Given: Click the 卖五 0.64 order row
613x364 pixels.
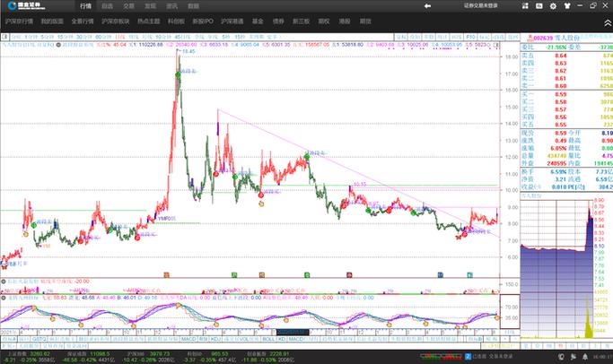Looking at the screenshot, I should 566,56.
